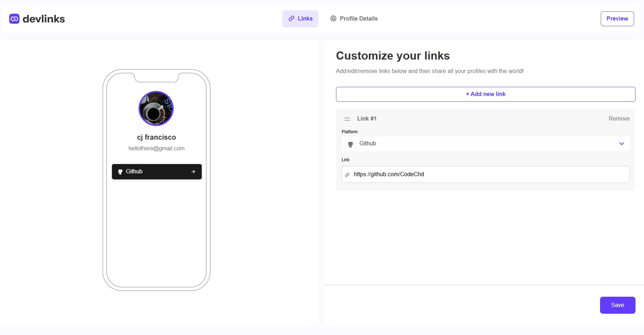Click the Github link in the phone preview
This screenshot has height=335, width=644.
(156, 172)
